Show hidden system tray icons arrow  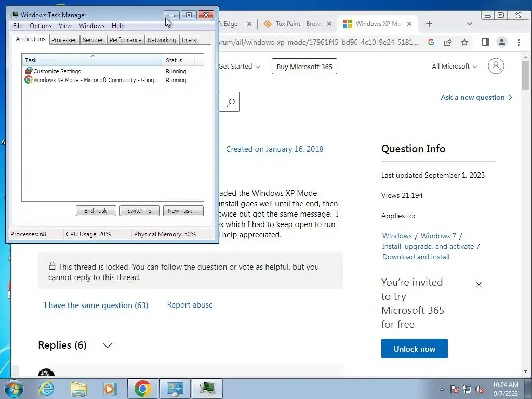[442, 389]
